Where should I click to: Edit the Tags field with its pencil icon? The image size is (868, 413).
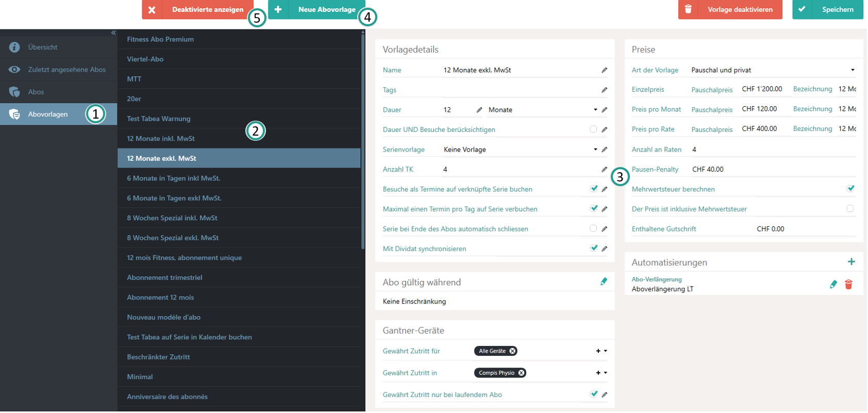click(x=604, y=90)
